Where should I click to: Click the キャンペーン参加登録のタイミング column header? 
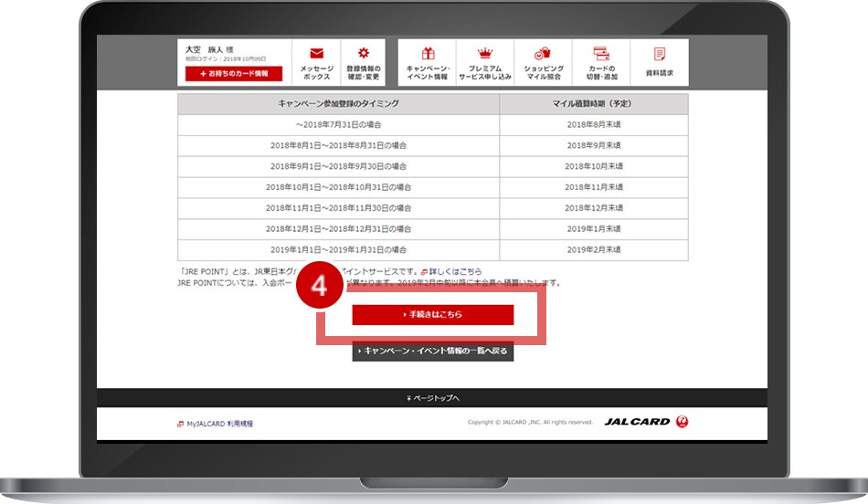pos(338,103)
